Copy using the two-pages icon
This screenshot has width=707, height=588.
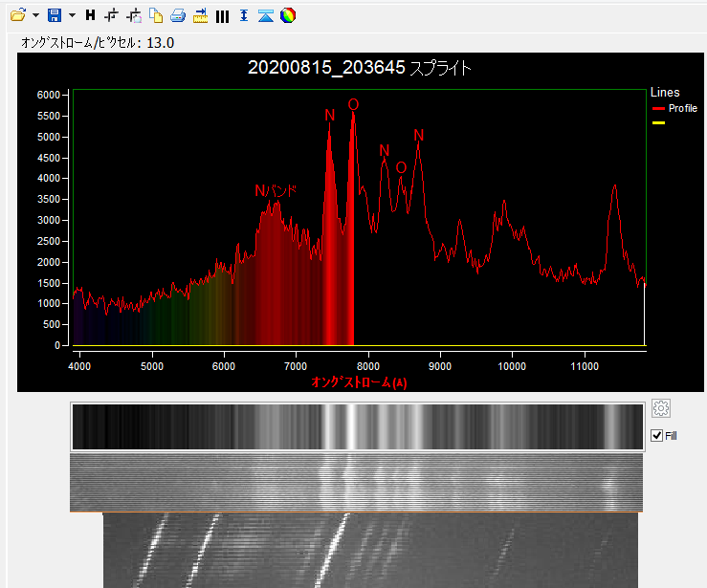[156, 15]
